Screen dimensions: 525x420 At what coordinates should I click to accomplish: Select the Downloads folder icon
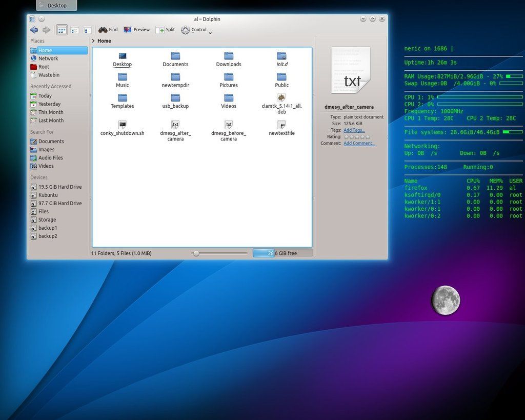(229, 59)
